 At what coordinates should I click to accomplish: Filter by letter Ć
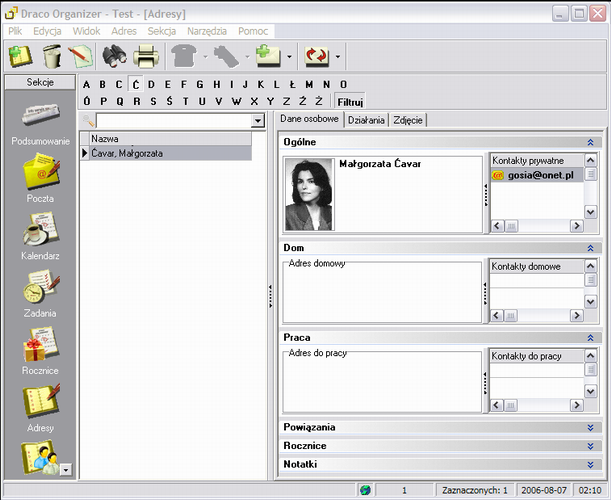(x=136, y=84)
